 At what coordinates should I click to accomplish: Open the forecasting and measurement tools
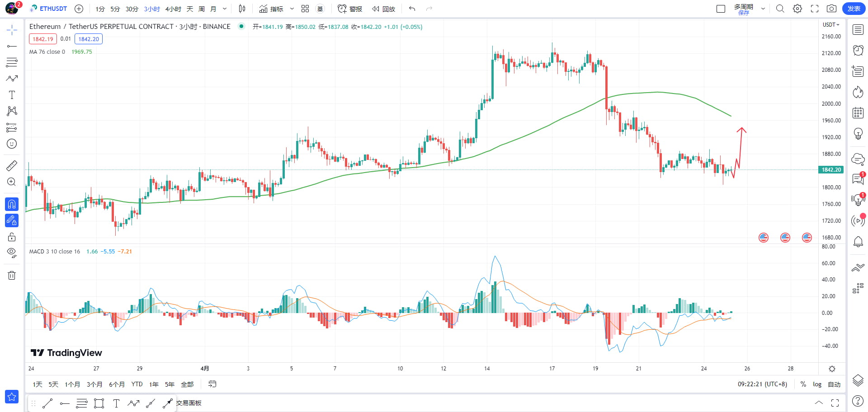[x=12, y=127]
